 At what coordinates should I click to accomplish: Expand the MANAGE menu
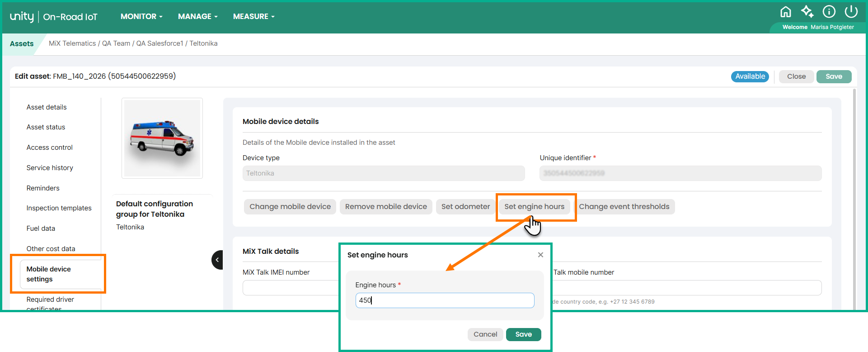pos(197,16)
